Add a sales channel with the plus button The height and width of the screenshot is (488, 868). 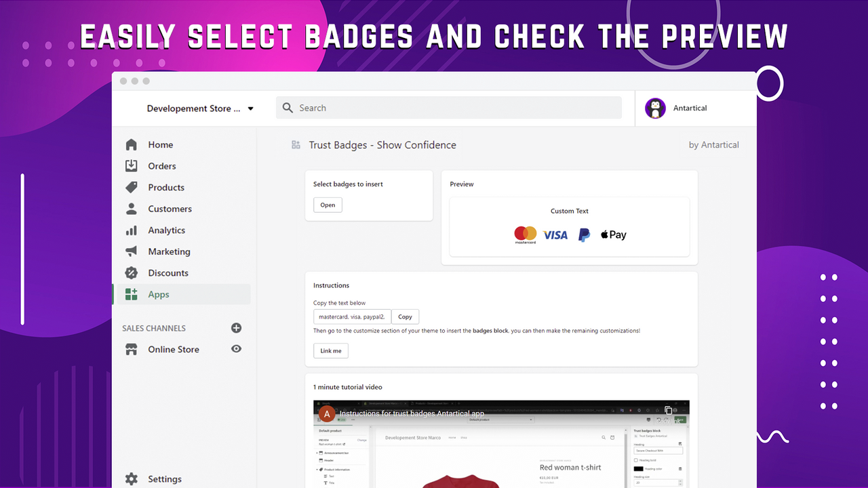236,327
